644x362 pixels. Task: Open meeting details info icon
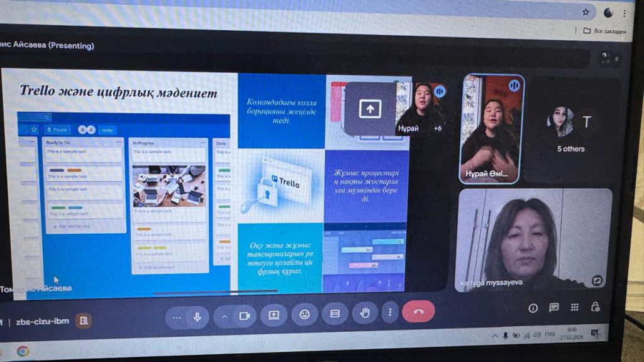pyautogui.click(x=533, y=307)
